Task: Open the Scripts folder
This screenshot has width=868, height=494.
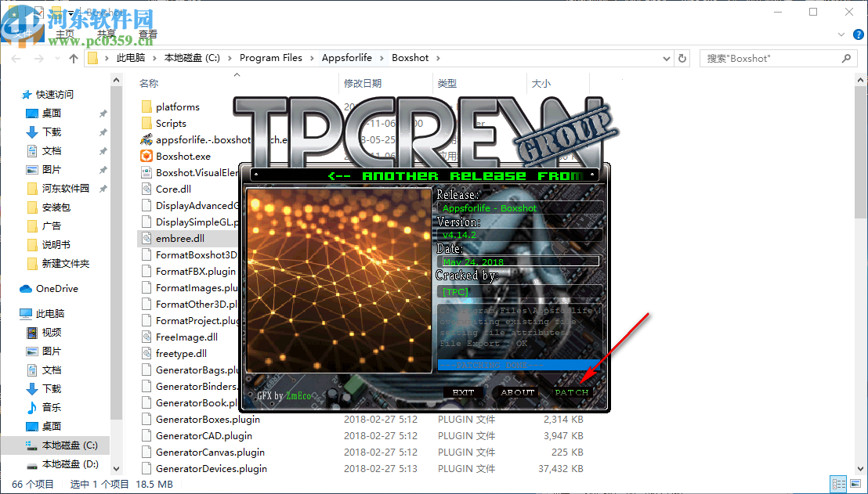Action: tap(171, 124)
